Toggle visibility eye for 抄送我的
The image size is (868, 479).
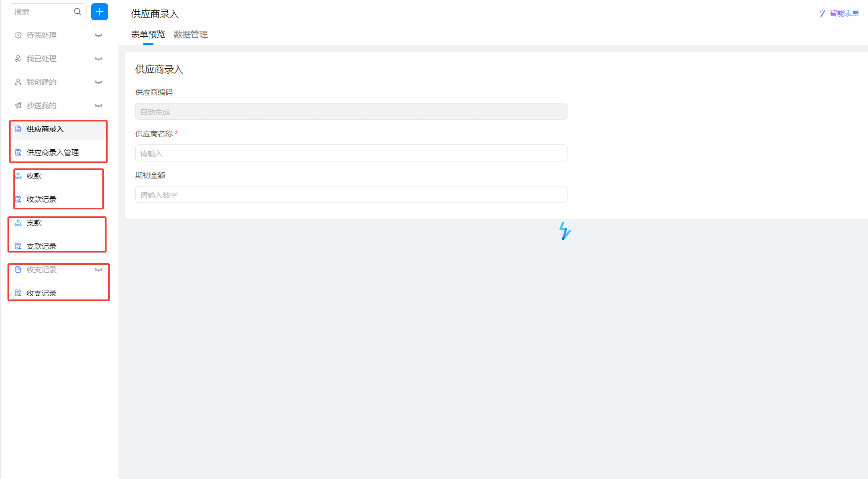point(99,105)
